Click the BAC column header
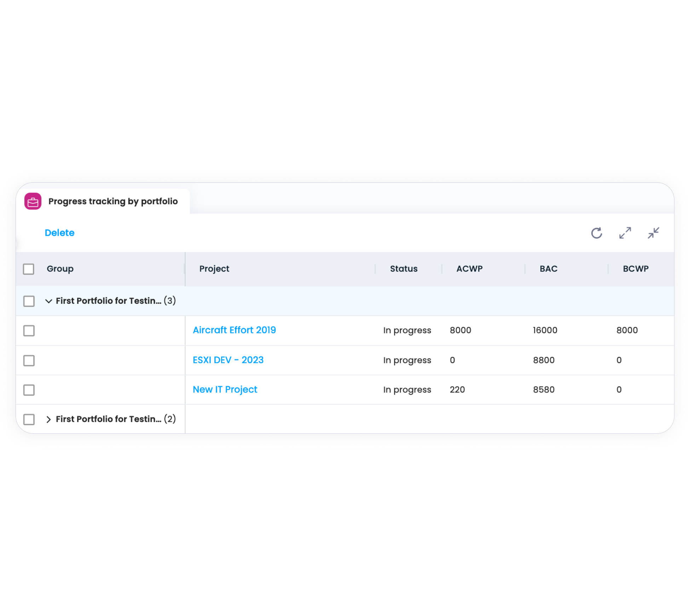 click(x=548, y=269)
